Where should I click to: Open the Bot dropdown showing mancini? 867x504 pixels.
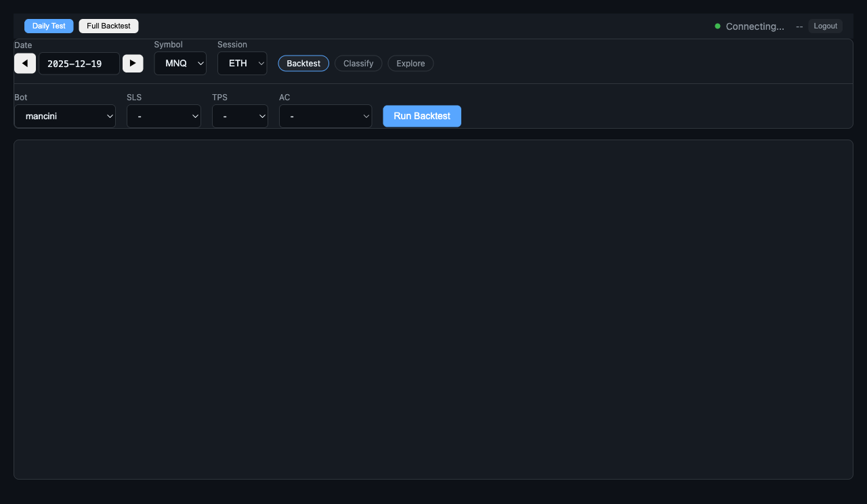pyautogui.click(x=64, y=116)
